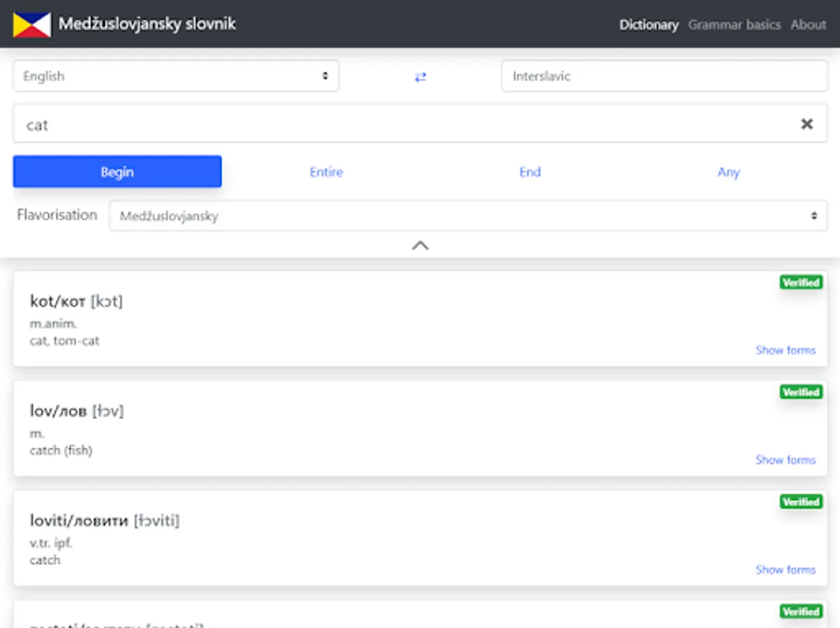
Task: Collapse search options with the chevron
Action: point(420,246)
